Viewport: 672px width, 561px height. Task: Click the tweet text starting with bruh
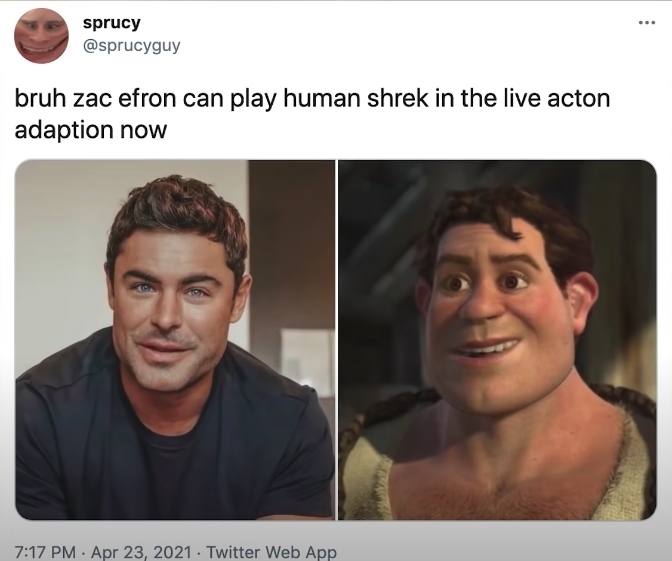312,114
